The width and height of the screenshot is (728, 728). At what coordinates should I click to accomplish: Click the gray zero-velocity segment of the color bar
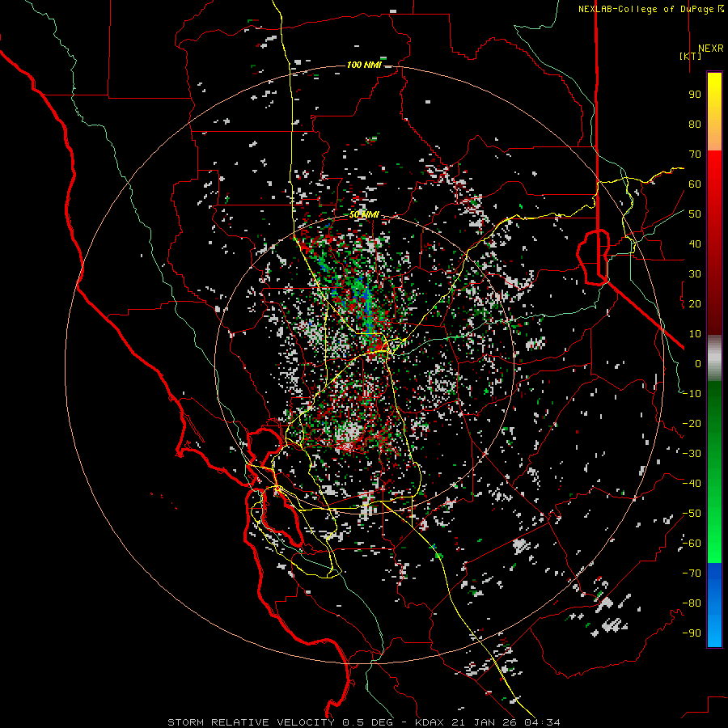pyautogui.click(x=714, y=358)
